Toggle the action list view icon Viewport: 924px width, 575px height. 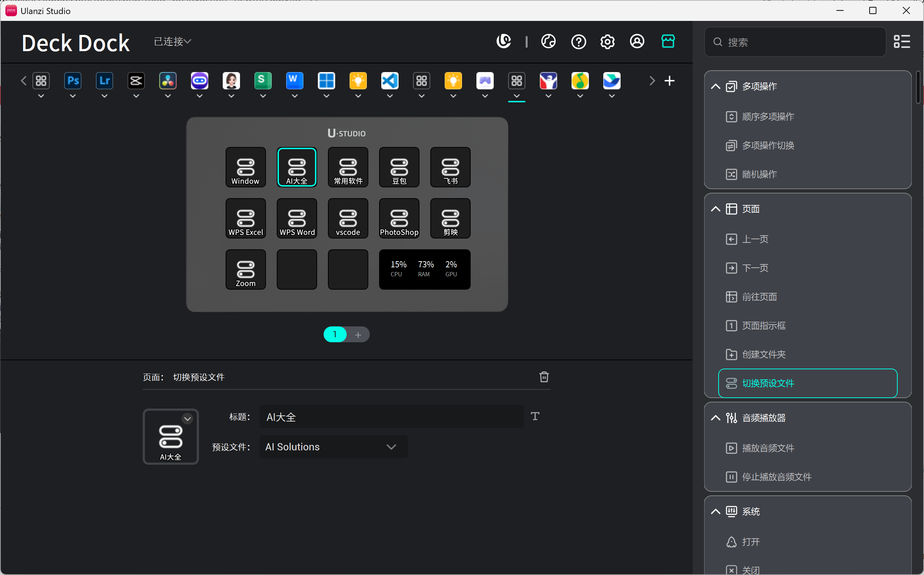[x=902, y=41]
